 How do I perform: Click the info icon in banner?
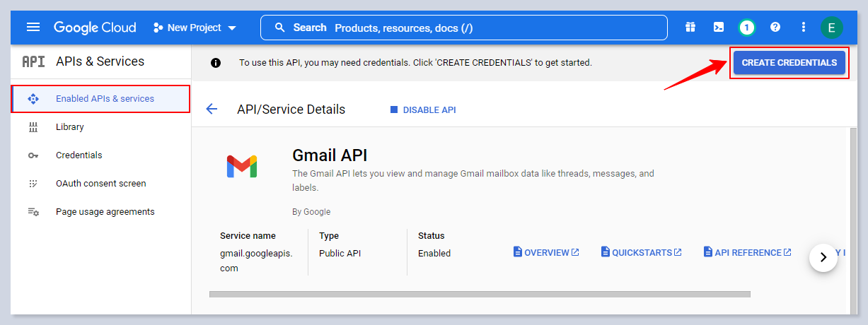[x=216, y=63]
